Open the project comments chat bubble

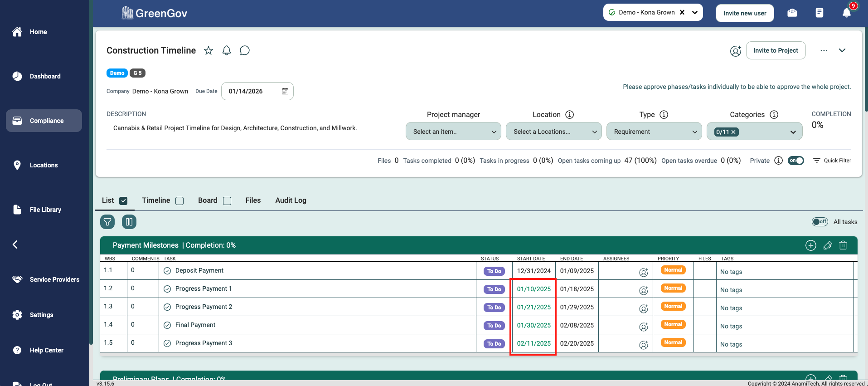(x=245, y=50)
